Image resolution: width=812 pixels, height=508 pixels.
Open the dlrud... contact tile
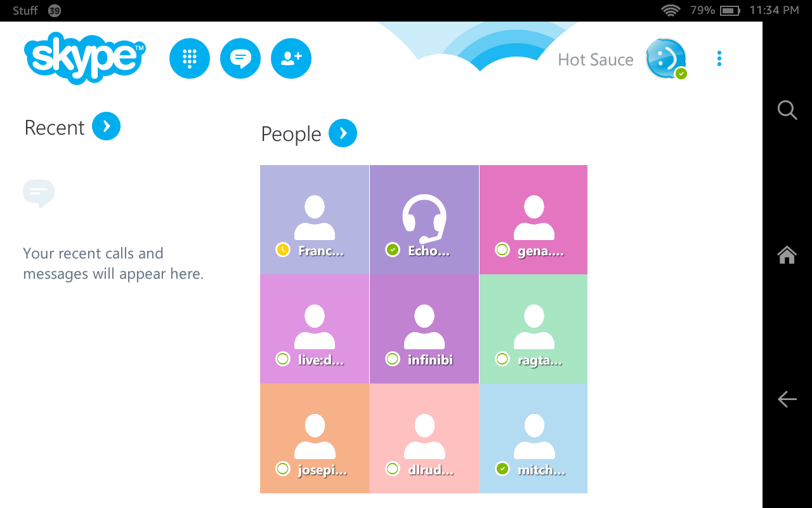click(424, 438)
